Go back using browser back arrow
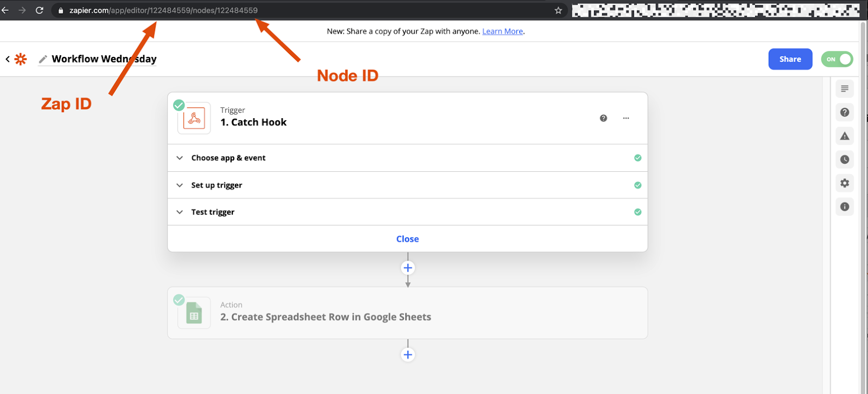Image resolution: width=868 pixels, height=394 pixels. (5, 10)
